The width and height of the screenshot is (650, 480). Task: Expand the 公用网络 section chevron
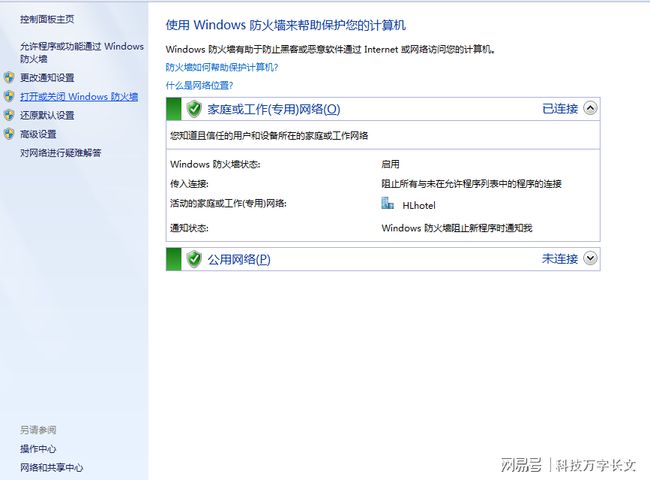590,258
